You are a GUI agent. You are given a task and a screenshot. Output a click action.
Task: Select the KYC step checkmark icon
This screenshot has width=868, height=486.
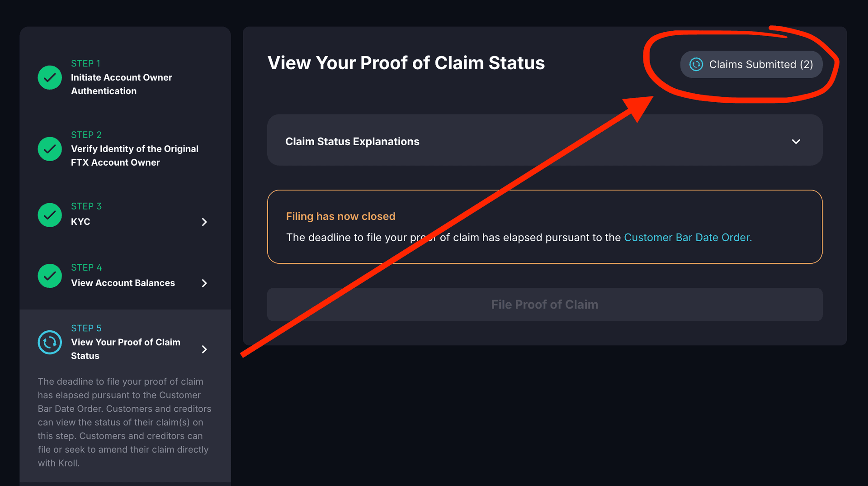[x=49, y=214]
